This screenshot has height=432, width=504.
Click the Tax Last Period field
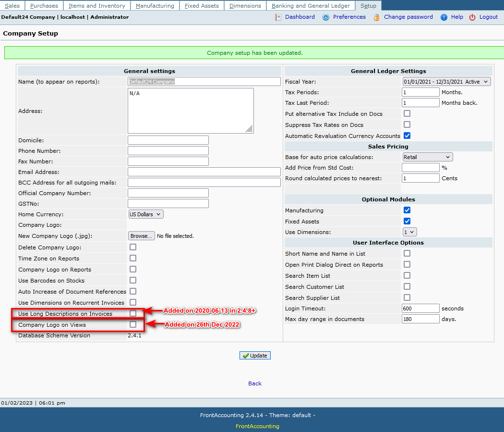tap(420, 103)
